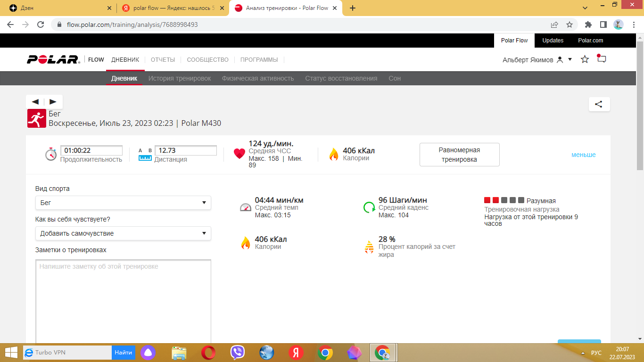Click the A-B distance ruler icon

point(145,154)
